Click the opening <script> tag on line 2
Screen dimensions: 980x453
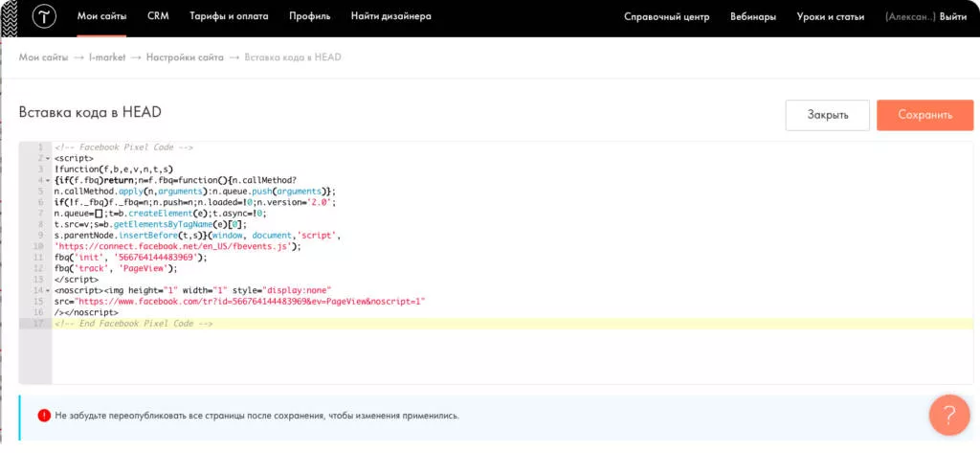coord(75,159)
